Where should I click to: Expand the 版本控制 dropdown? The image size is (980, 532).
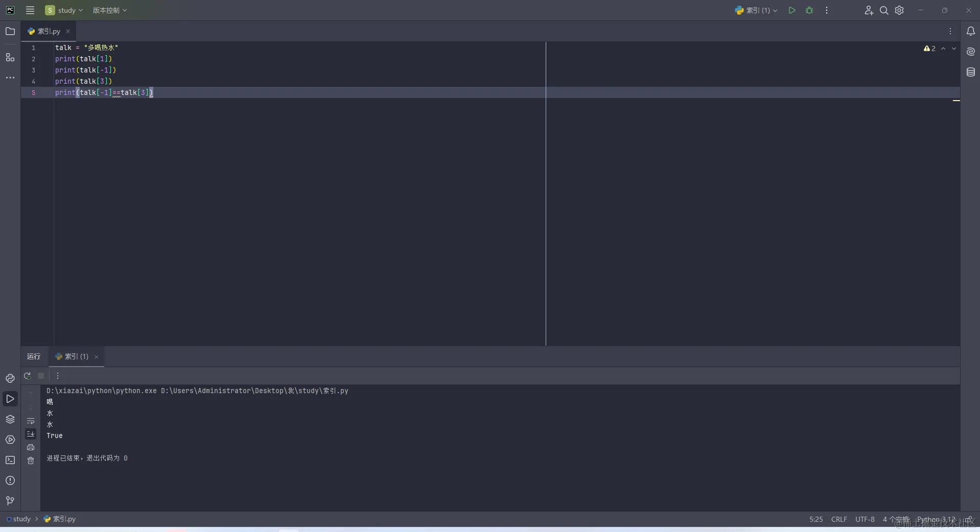click(110, 10)
